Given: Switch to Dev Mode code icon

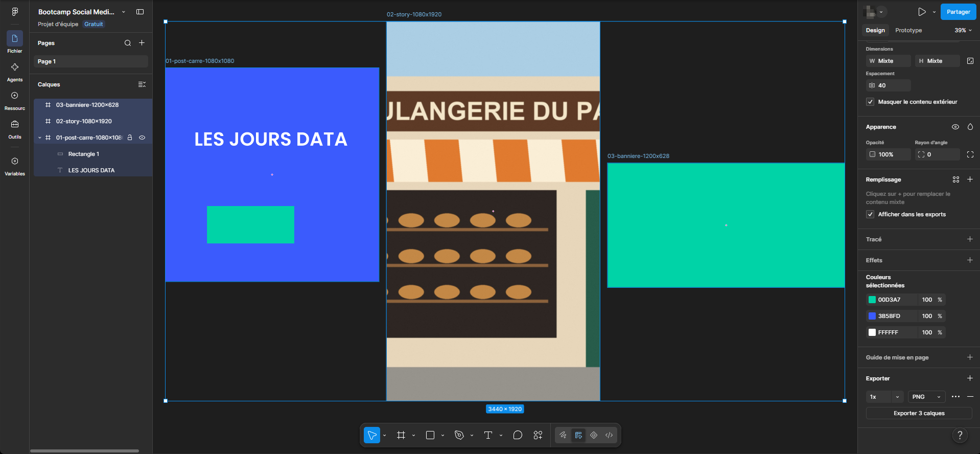Looking at the screenshot, I should click(x=609, y=435).
